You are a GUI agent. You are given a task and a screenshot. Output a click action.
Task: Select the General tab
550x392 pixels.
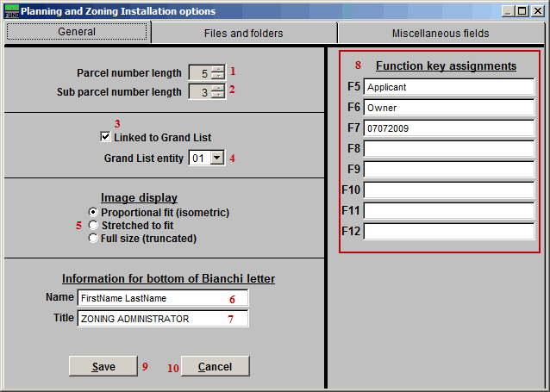77,33
